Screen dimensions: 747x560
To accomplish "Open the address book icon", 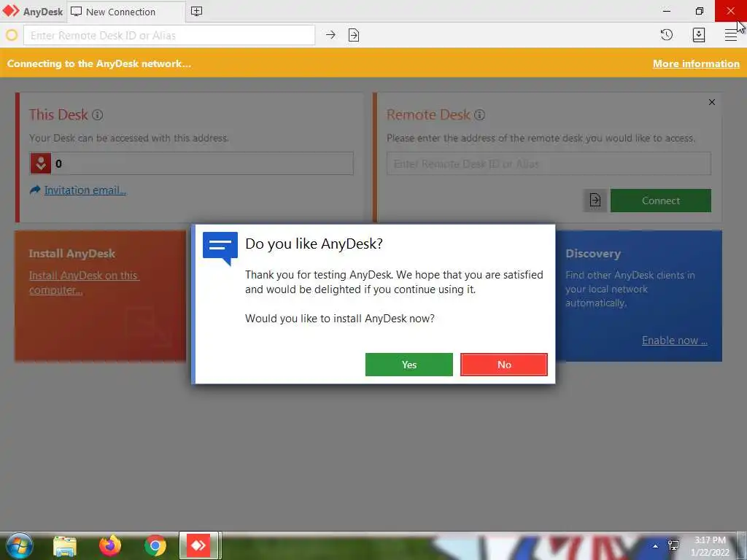I will pos(698,35).
